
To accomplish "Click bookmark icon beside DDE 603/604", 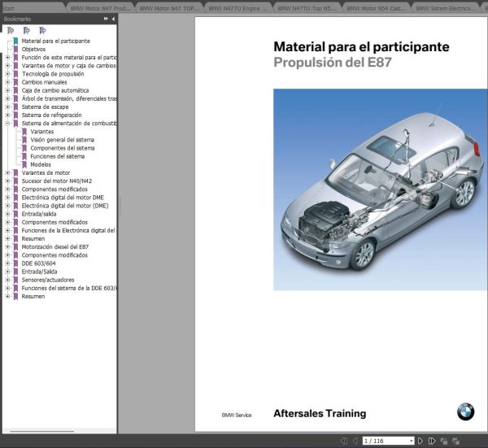I will [x=15, y=263].
